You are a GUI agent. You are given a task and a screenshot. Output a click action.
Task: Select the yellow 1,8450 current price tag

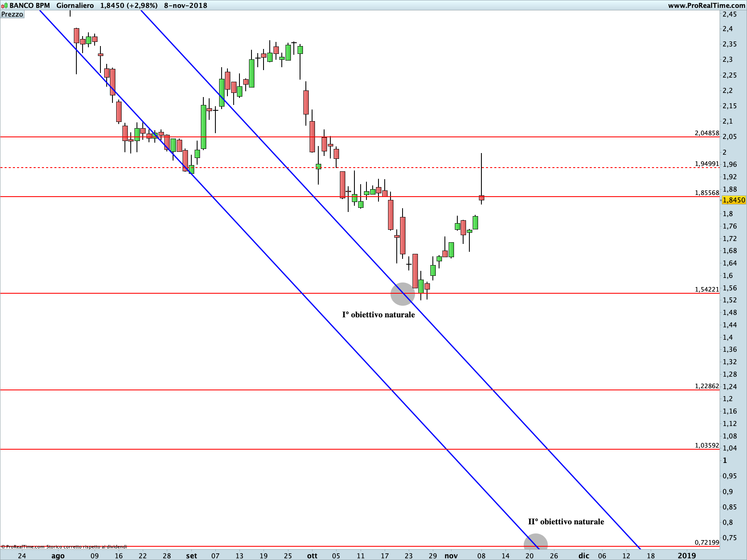pos(734,200)
